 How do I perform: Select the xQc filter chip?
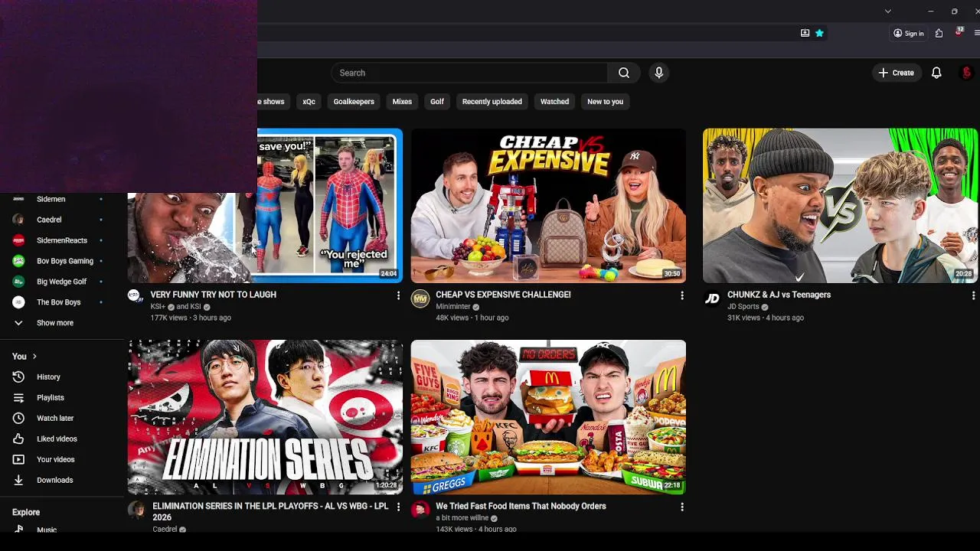309,101
